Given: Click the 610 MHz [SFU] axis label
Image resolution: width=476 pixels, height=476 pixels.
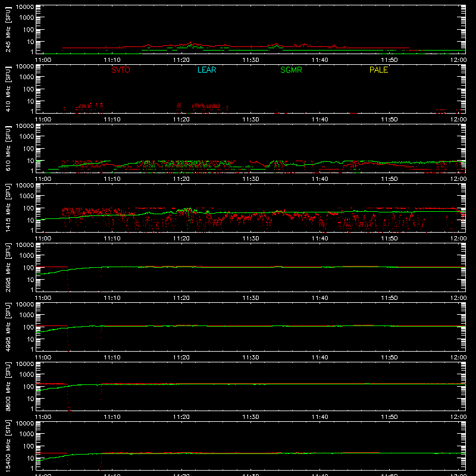Looking at the screenshot, I should [x=8, y=148].
